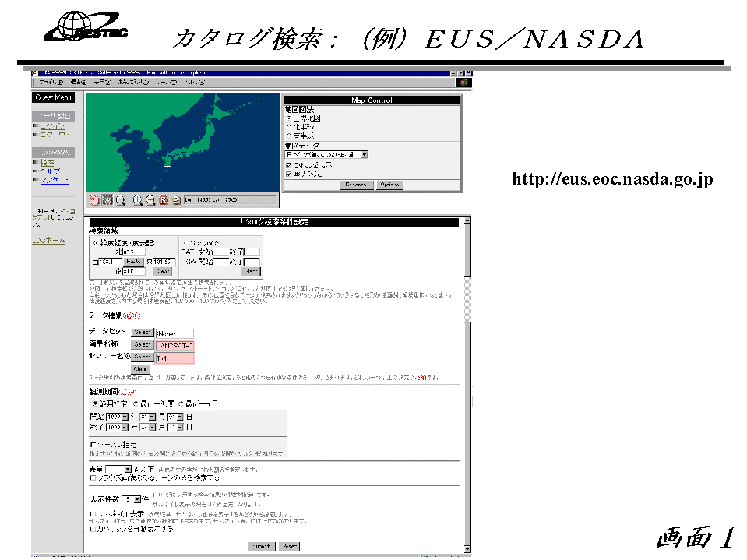This screenshot has height=560, width=747.
Task: Click the browser logo icon at the menu bar's right end
Action: tap(463, 83)
